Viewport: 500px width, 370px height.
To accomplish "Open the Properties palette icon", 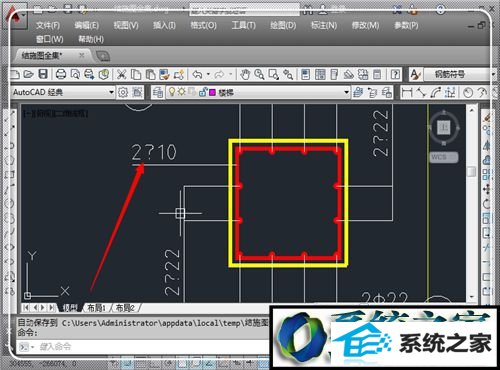I will pos(306,74).
